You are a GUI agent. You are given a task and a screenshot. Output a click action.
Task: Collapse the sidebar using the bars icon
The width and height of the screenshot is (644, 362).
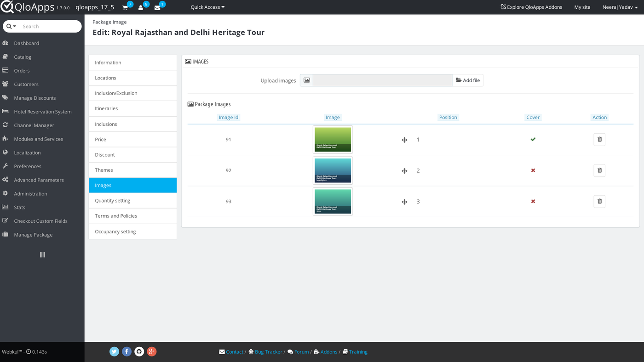[42, 255]
